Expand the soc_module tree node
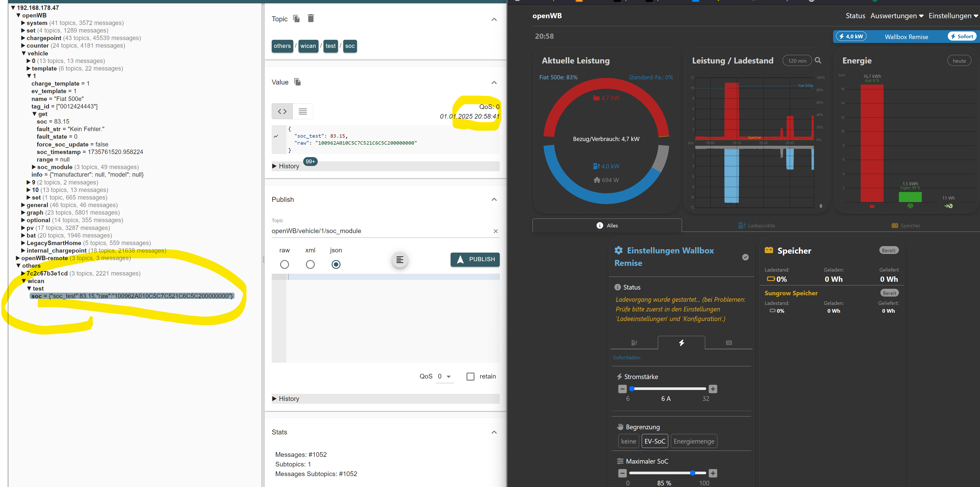Viewport: 980px width, 487px height. (34, 167)
